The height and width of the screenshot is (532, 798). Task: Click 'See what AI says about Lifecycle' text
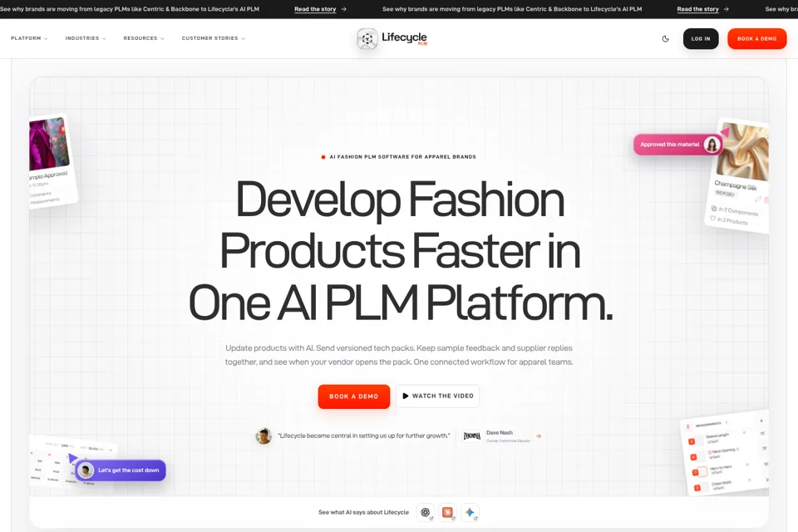click(x=363, y=512)
